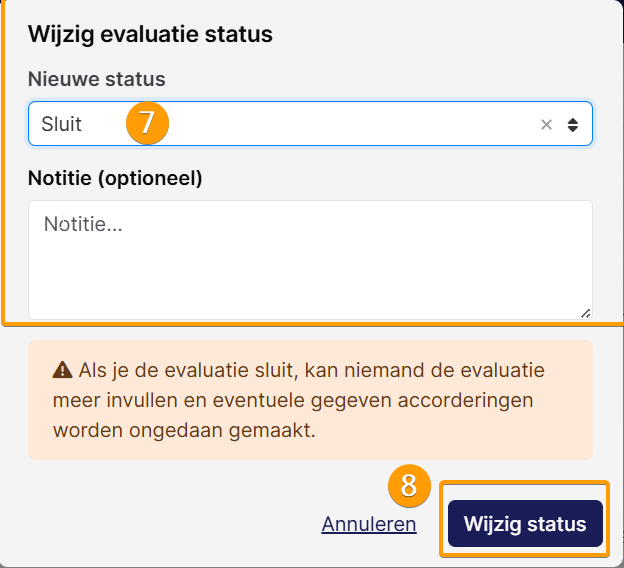Screen dimensions: 624x568
Task: Expand the status list using the up-down arrows
Action: (x=573, y=125)
